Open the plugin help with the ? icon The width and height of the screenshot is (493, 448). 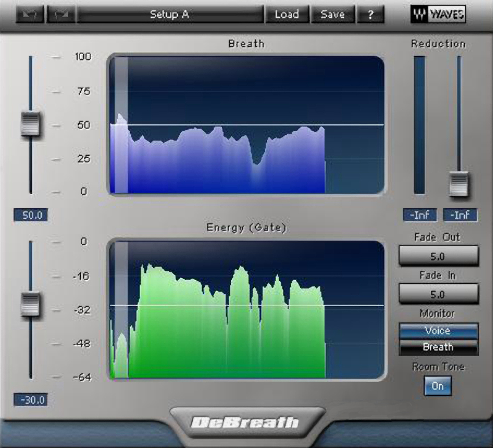click(x=371, y=14)
